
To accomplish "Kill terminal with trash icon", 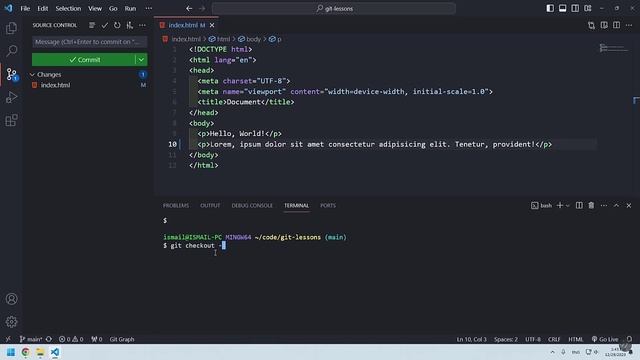I will 591,206.
